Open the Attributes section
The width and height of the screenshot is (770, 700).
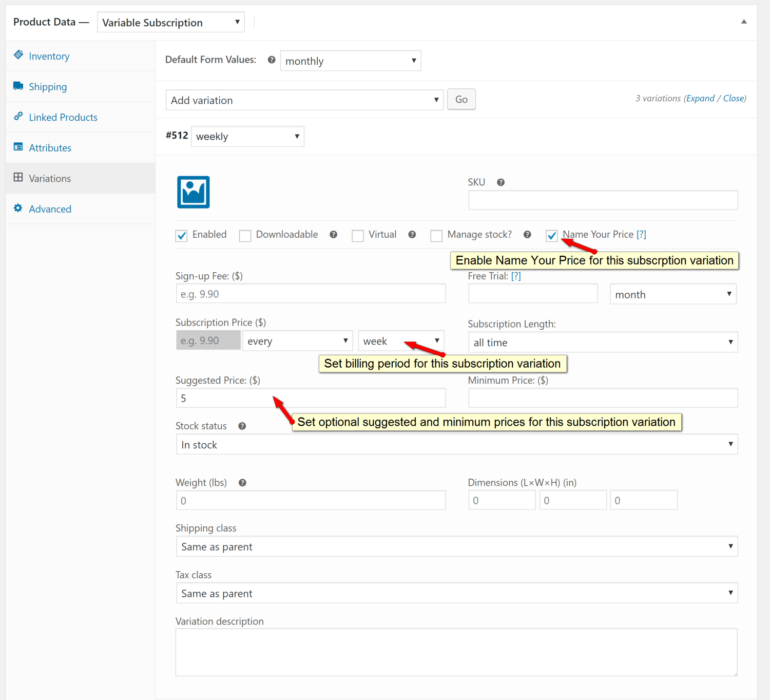click(50, 147)
